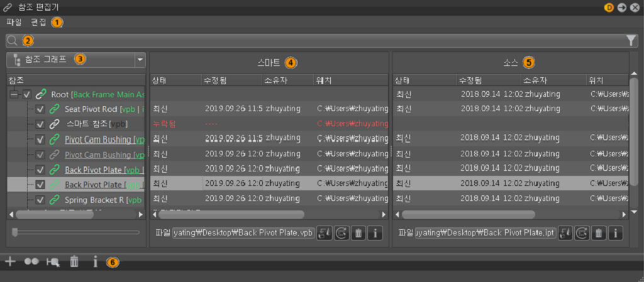This screenshot has width=644, height=282.
Task: Select the Spring Bracket R tree row
Action: (x=76, y=200)
